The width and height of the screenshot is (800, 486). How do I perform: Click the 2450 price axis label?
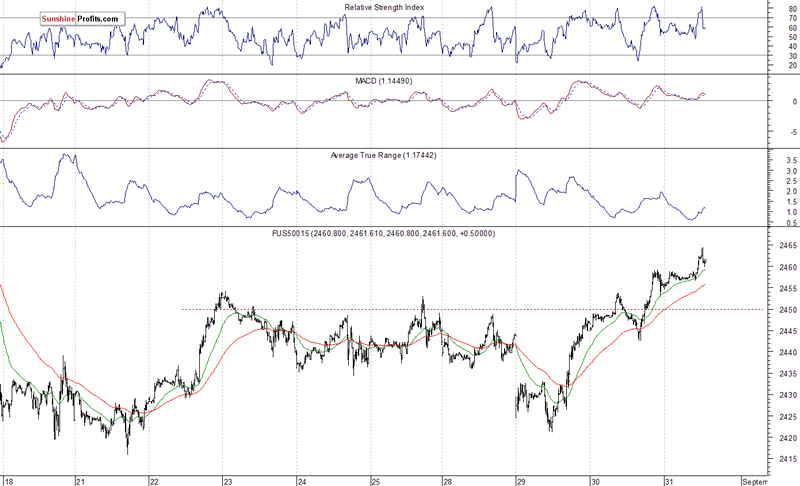tap(785, 310)
